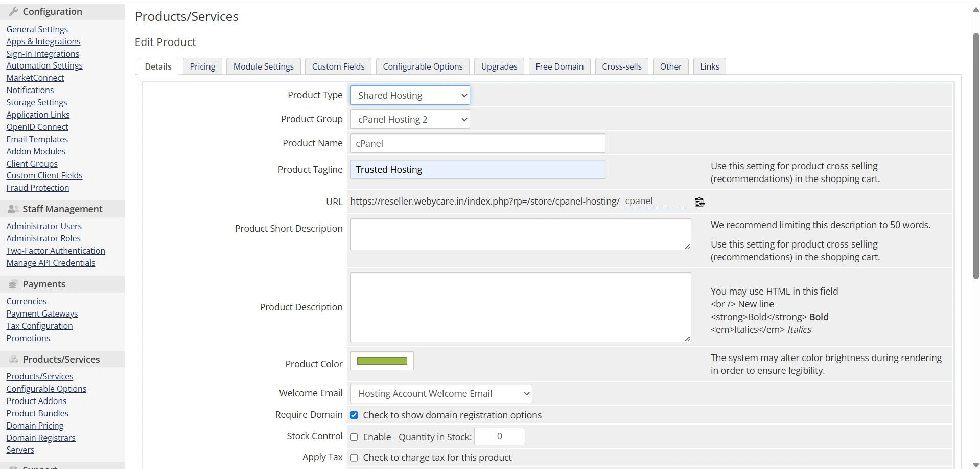Open General Settings link

point(37,29)
